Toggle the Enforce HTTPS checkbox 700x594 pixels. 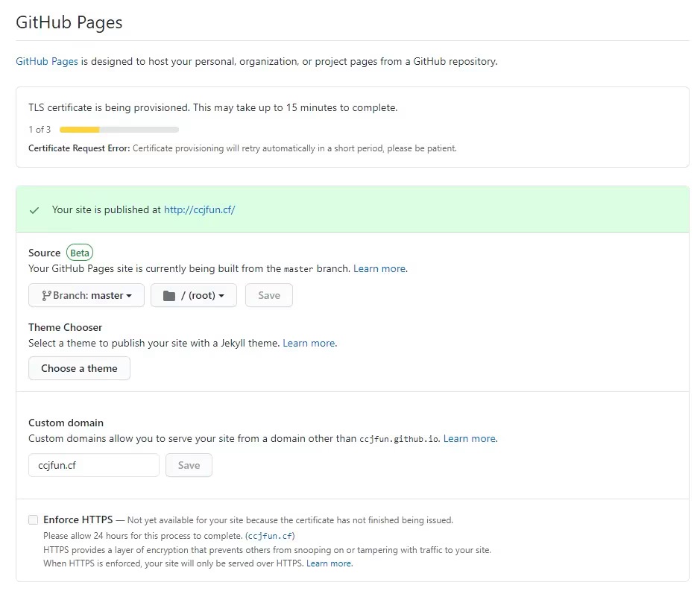[x=34, y=520]
